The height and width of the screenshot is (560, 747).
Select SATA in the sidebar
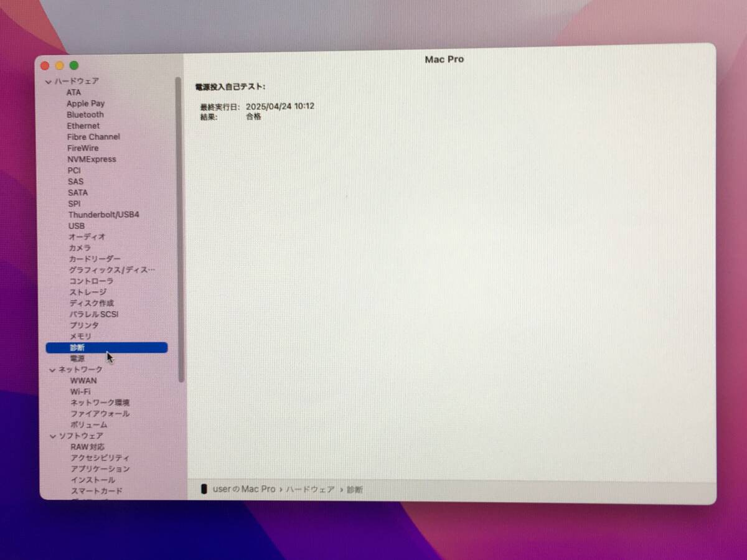coord(78,193)
